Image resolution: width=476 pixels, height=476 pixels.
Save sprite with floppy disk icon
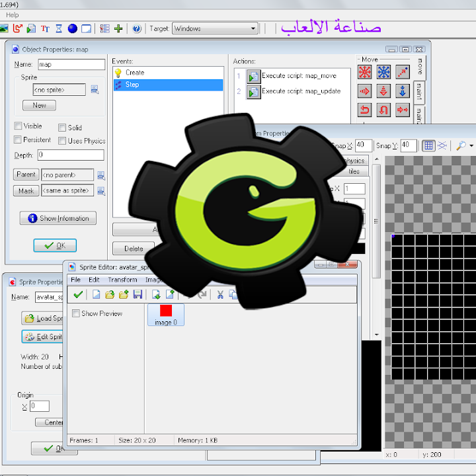coord(138,294)
